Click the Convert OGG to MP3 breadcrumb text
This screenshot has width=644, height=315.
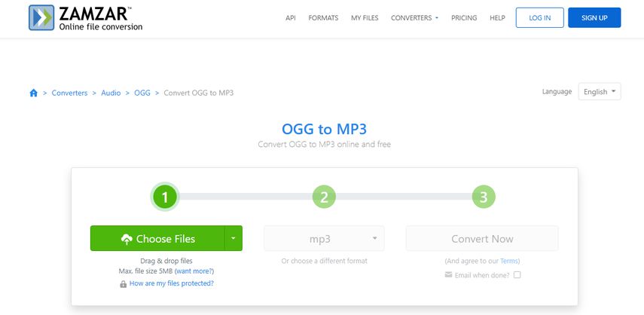click(199, 93)
